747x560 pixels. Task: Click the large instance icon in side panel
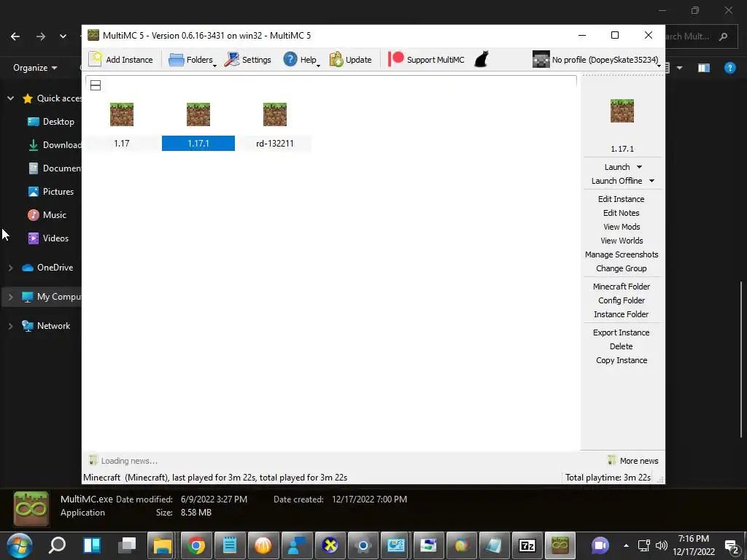pyautogui.click(x=622, y=111)
